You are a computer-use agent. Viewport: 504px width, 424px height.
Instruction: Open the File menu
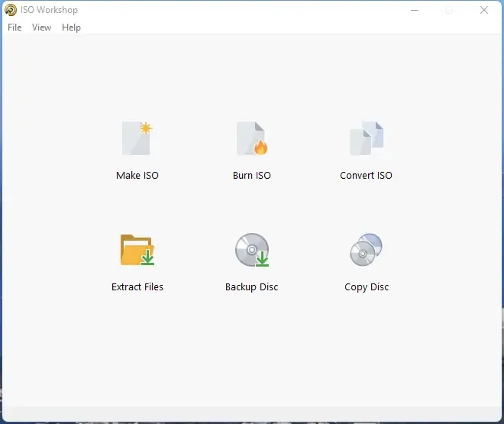tap(15, 28)
